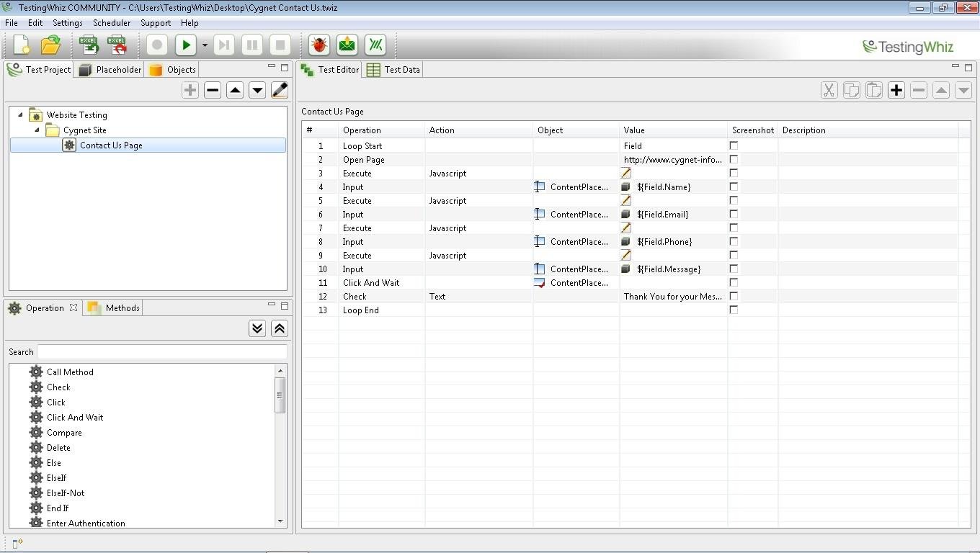
Task: Check the Screenshot box on the Check step
Action: tap(734, 295)
